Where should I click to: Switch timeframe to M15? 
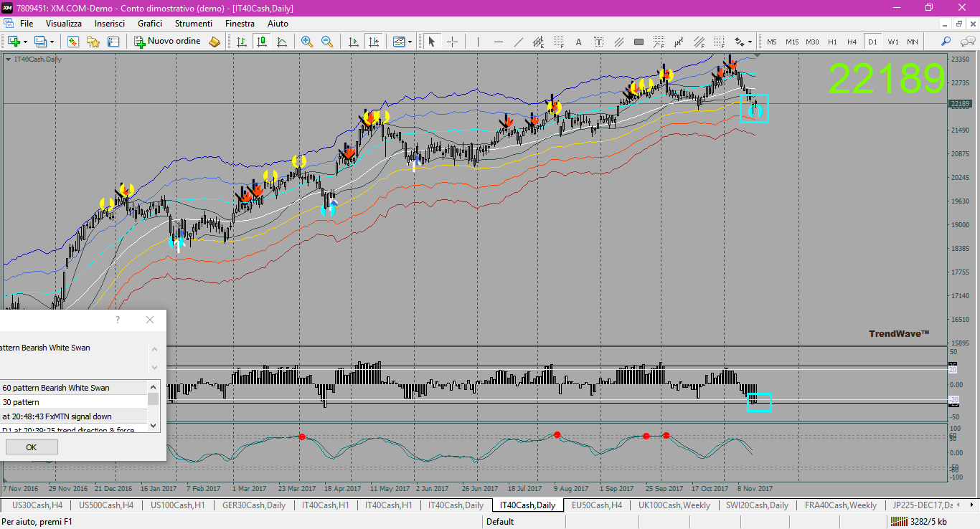792,42
